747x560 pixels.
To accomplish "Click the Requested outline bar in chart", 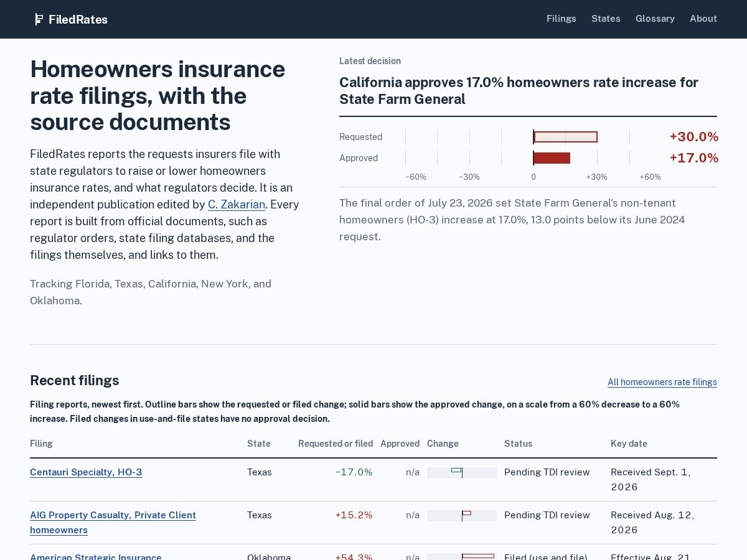I will (565, 137).
